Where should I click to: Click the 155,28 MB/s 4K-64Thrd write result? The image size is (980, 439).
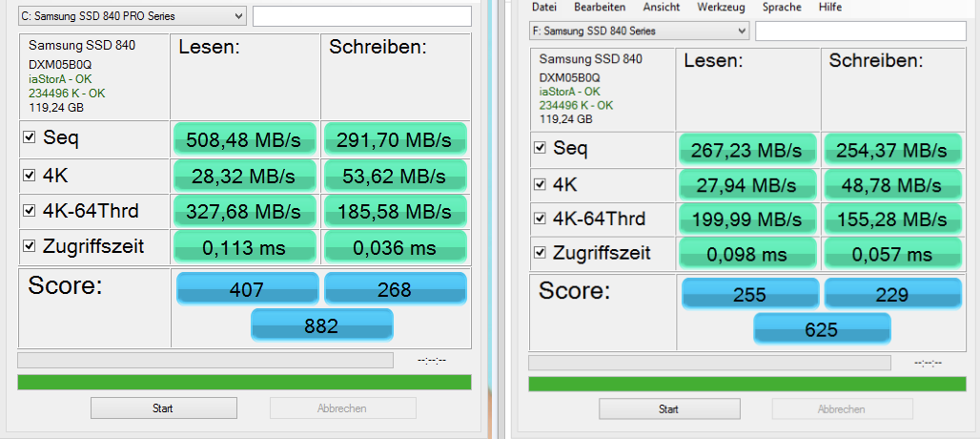point(892,219)
